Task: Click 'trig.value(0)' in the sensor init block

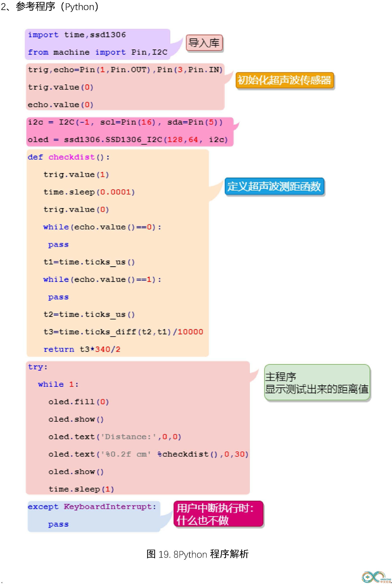Action: (61, 87)
